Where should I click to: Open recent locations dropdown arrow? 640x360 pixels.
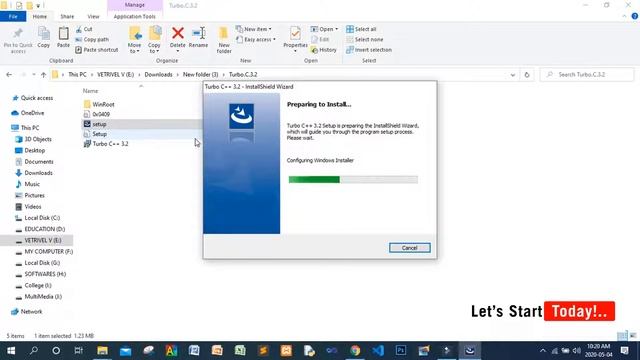point(33,75)
